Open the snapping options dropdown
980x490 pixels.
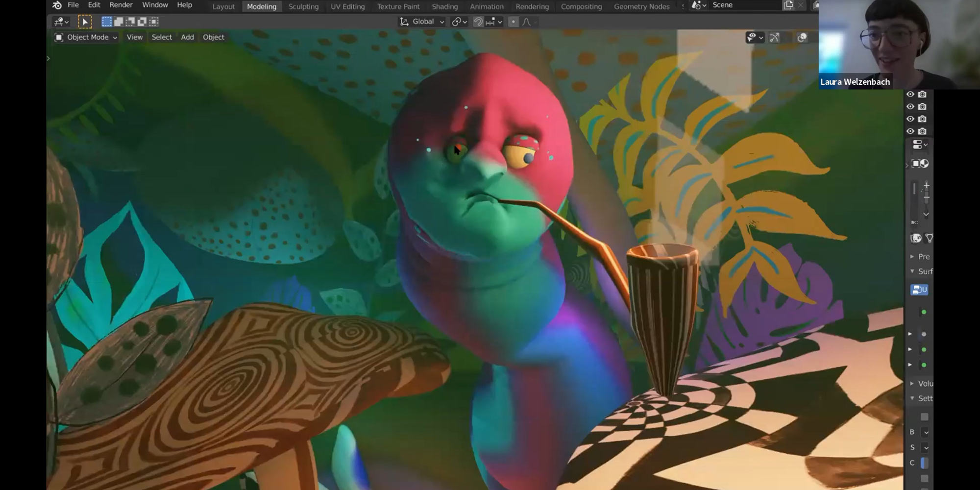click(x=494, y=22)
